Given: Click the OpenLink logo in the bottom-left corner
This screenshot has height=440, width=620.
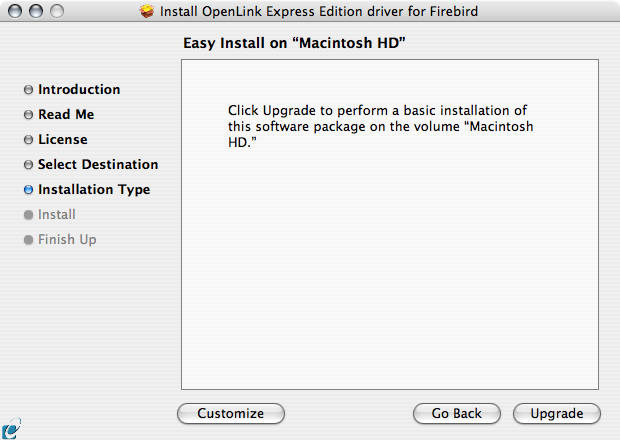Looking at the screenshot, I should click(x=10, y=428).
